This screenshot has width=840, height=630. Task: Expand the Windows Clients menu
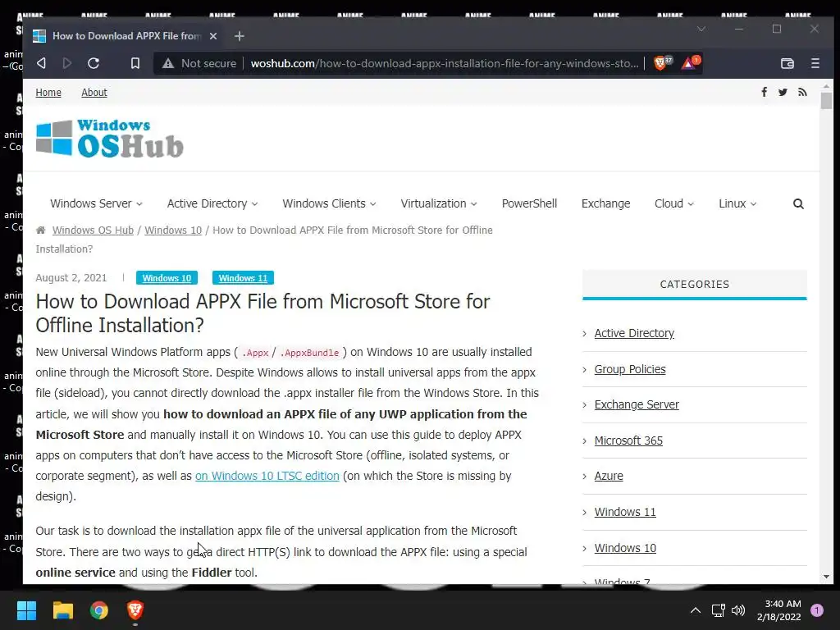[x=330, y=203]
